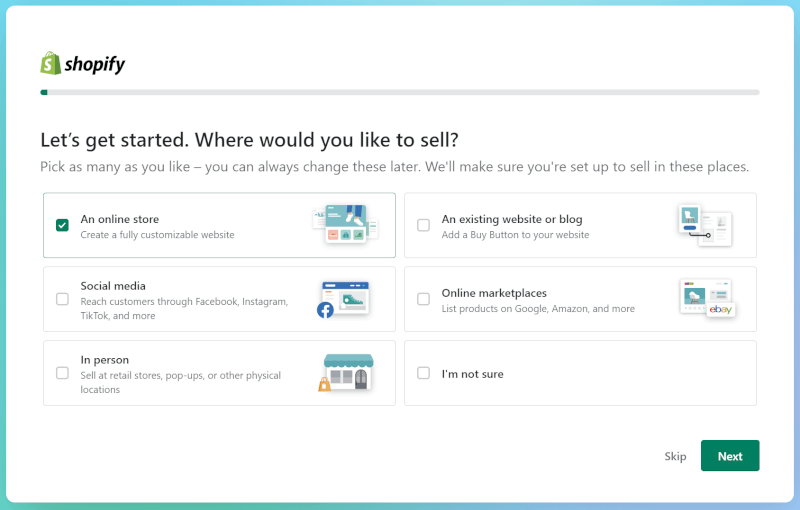The height and width of the screenshot is (510, 800).
Task: Select the In person option title
Action: tap(105, 360)
